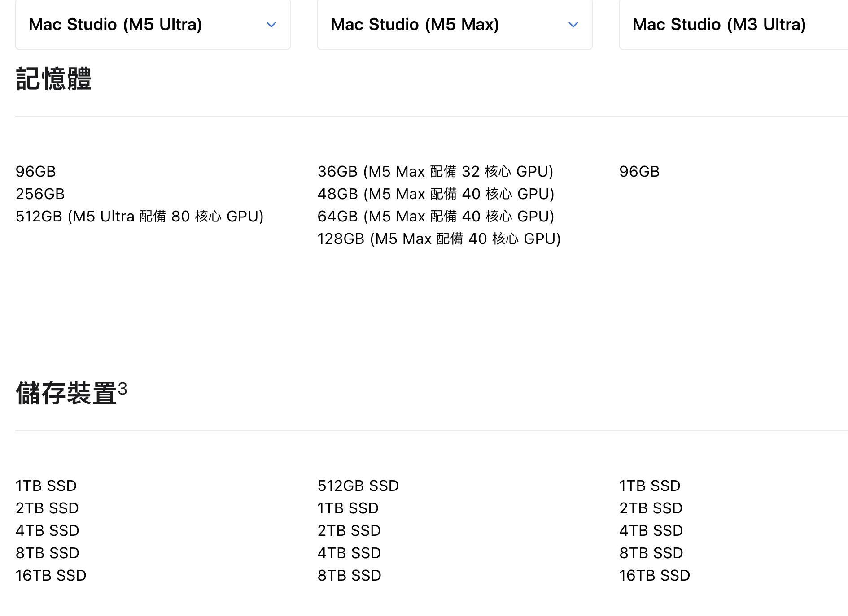Open the Mac Studio (M3 Ultra) model dropdown

[734, 24]
